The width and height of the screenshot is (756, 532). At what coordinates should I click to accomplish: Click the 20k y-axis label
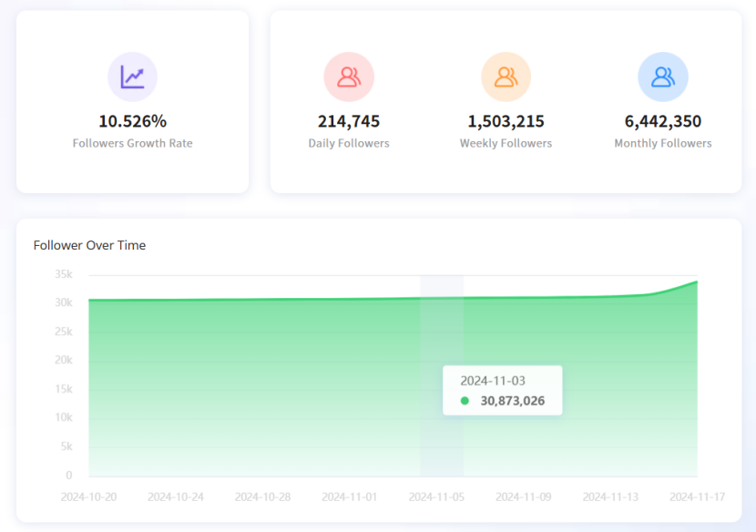(64, 360)
